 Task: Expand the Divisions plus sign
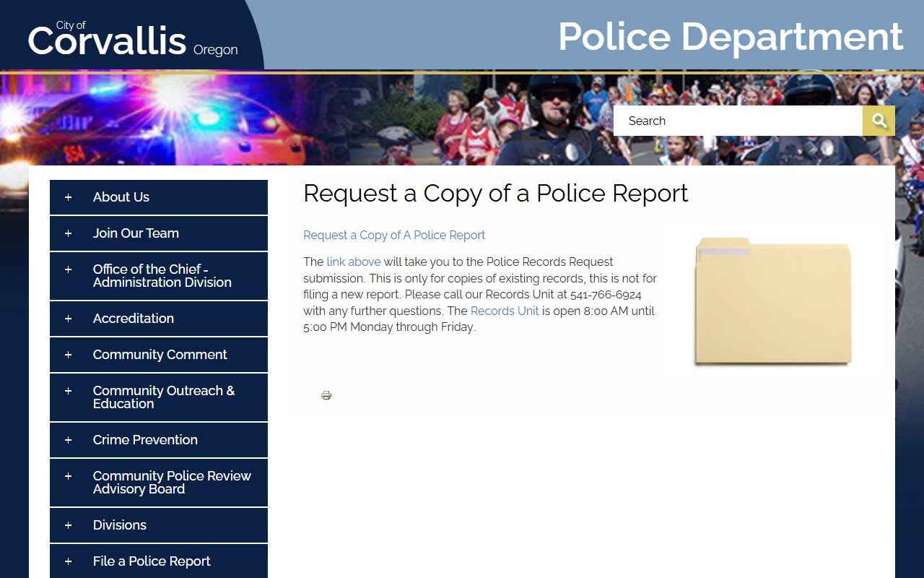[68, 525]
